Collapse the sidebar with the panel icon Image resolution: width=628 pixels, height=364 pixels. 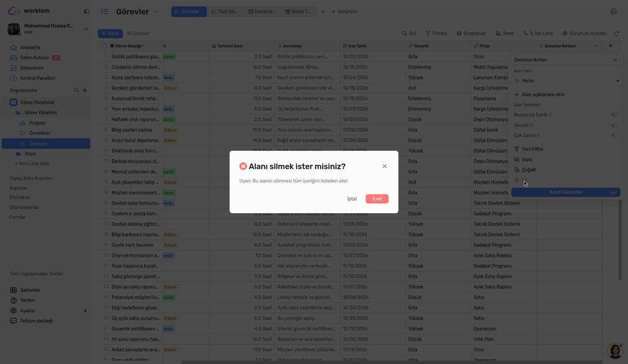click(86, 11)
